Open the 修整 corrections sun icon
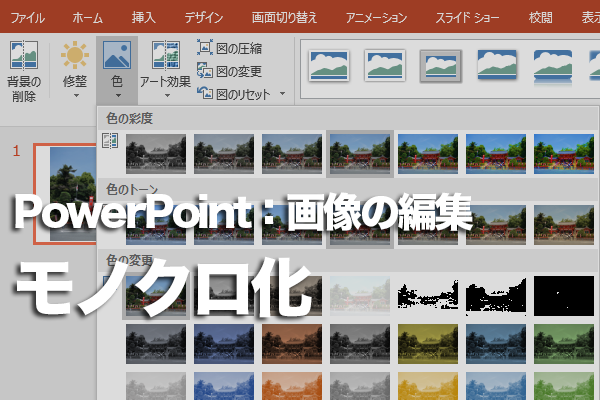The image size is (600, 400). click(75, 55)
